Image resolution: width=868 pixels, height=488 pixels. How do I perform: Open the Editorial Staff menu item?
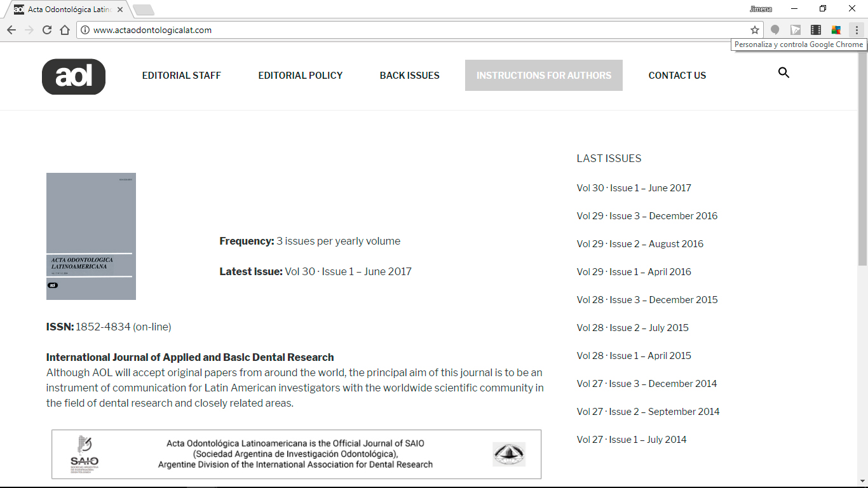[x=182, y=75]
